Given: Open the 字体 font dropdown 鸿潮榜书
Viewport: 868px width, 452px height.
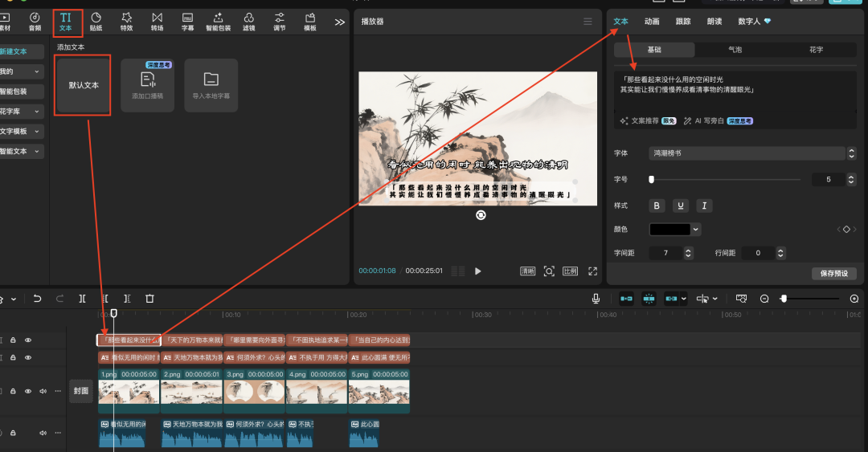Looking at the screenshot, I should [751, 153].
